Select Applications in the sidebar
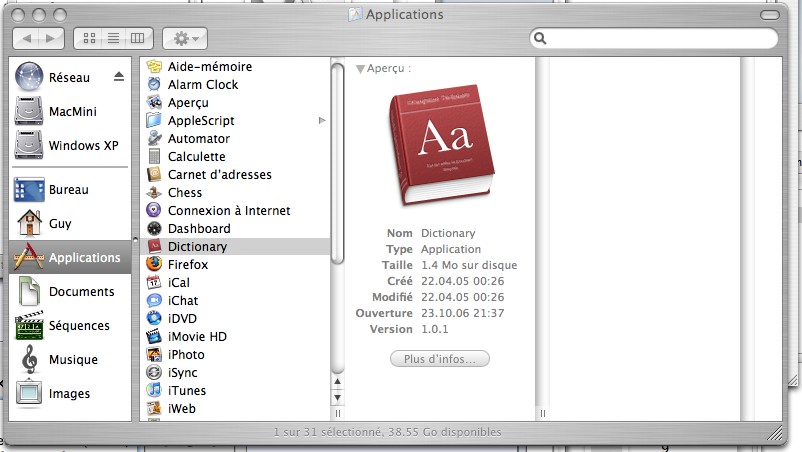Screen dimensions: 802x452 (x=70, y=257)
